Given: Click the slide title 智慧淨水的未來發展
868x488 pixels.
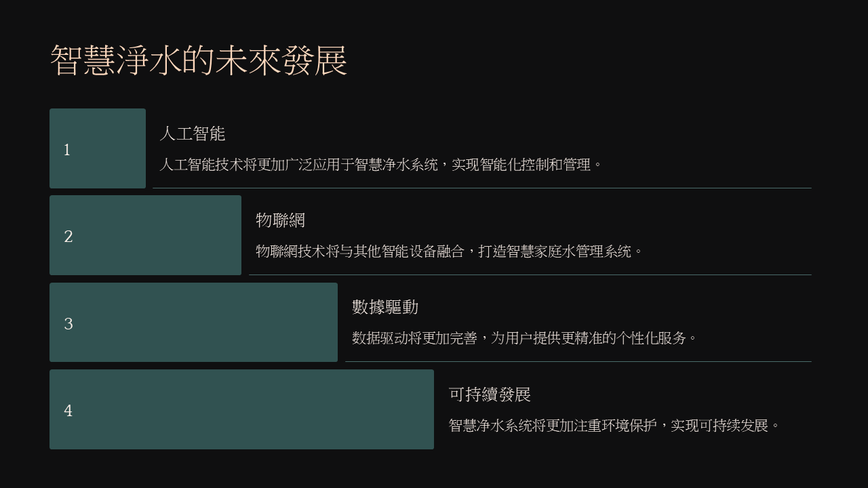Looking at the screenshot, I should tap(199, 60).
